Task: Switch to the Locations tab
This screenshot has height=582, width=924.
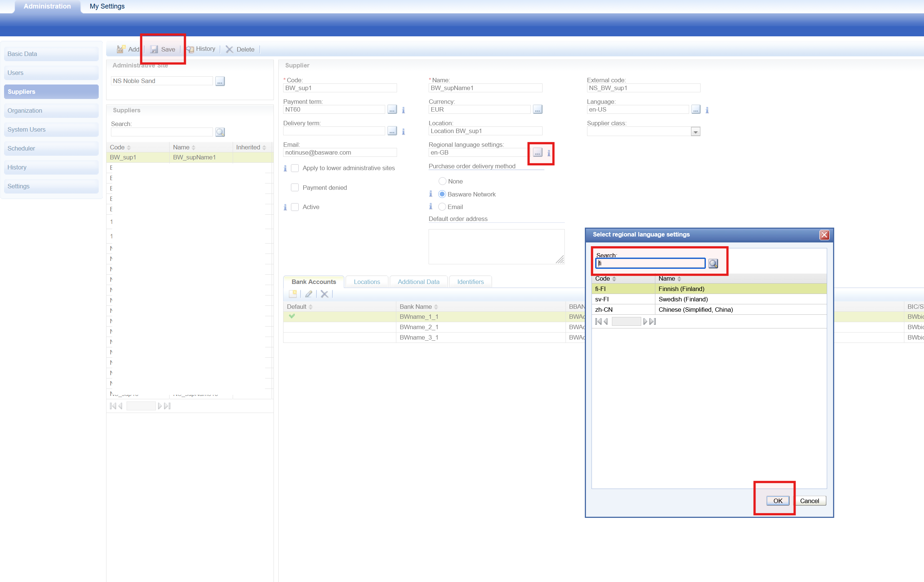Action: pyautogui.click(x=367, y=282)
